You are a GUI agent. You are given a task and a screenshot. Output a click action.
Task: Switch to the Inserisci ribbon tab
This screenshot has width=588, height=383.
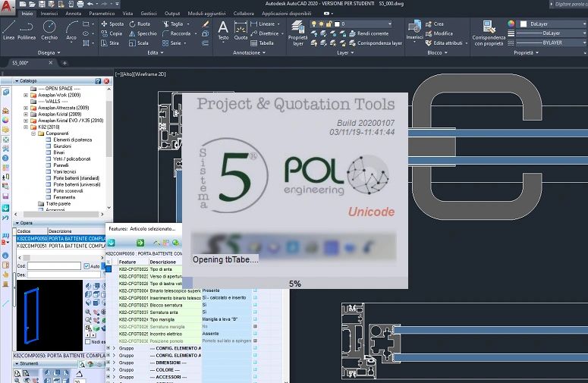(49, 14)
